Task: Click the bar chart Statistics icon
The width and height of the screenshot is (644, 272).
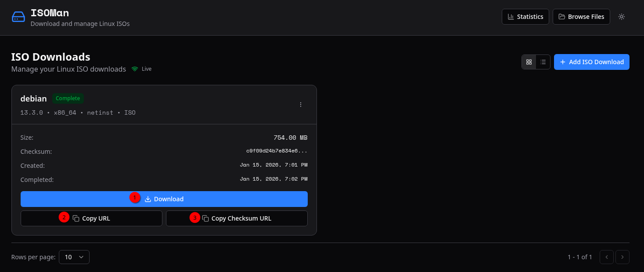Action: pos(511,17)
